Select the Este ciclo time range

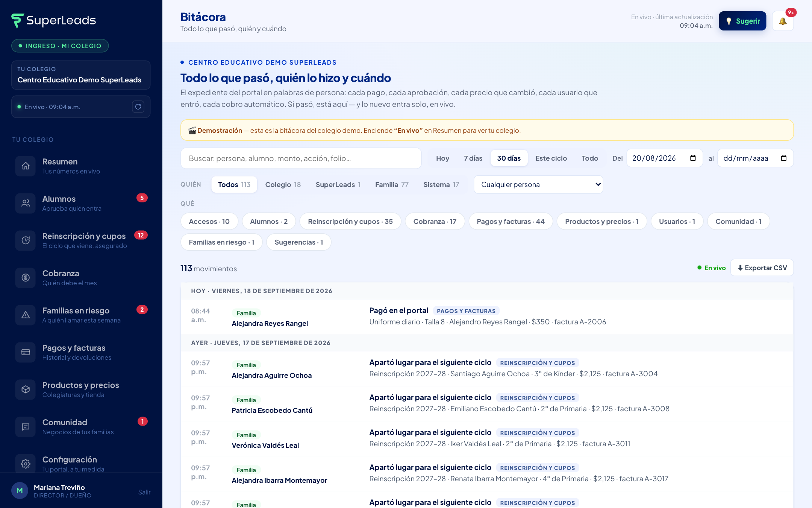point(551,158)
